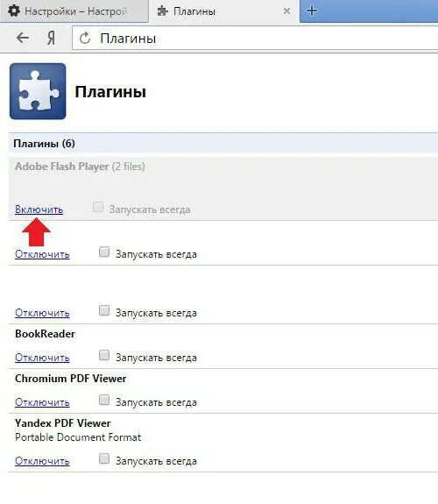Click Включить for Adobe Flash Player
The height and width of the screenshot is (504, 438).
(x=39, y=209)
